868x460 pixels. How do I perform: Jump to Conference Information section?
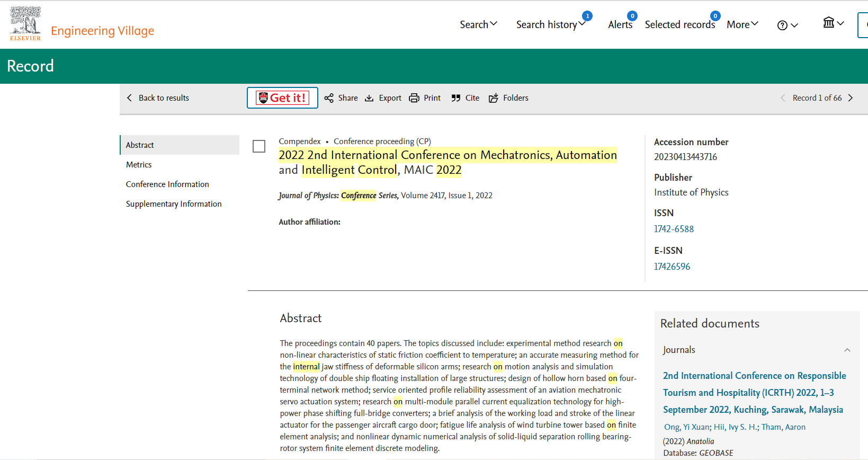[167, 184]
